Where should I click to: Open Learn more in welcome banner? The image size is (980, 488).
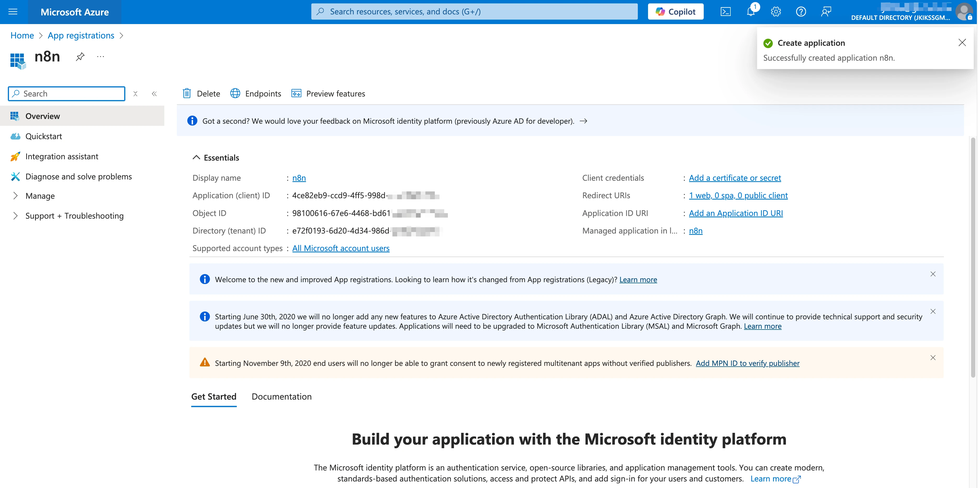coord(638,280)
